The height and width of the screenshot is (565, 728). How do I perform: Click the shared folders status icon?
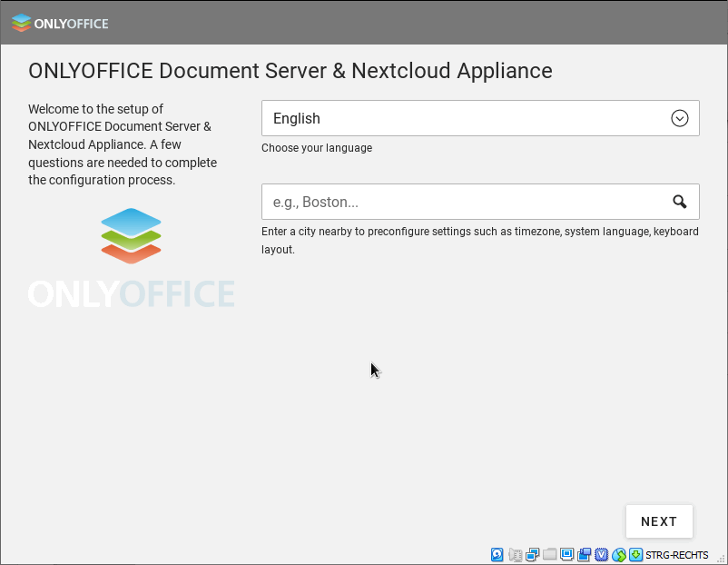tap(550, 555)
